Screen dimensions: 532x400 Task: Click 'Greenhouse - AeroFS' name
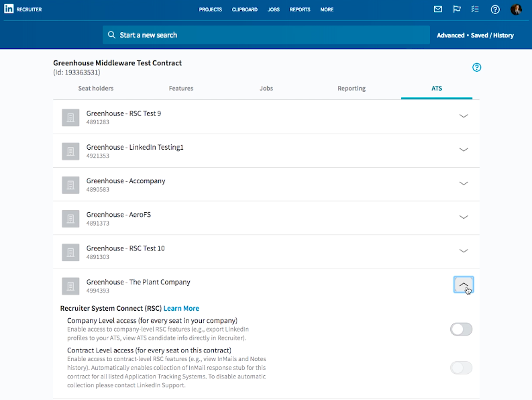pyautogui.click(x=119, y=215)
